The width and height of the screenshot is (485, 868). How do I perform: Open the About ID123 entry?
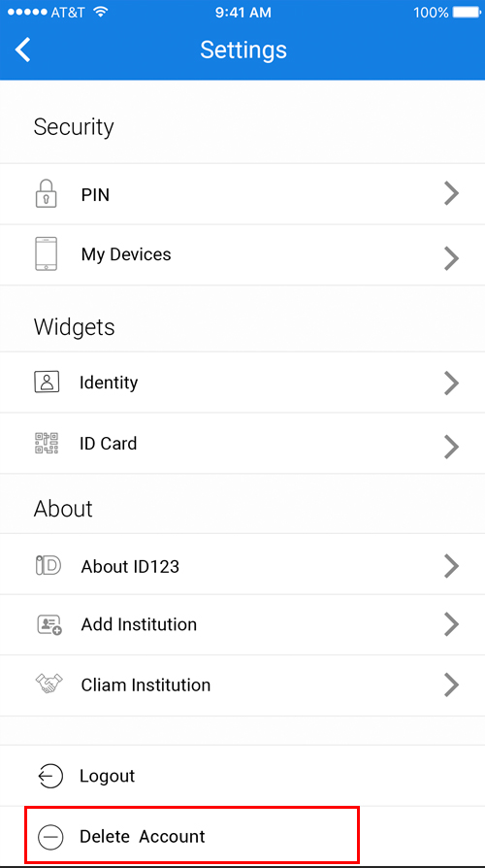(242, 565)
